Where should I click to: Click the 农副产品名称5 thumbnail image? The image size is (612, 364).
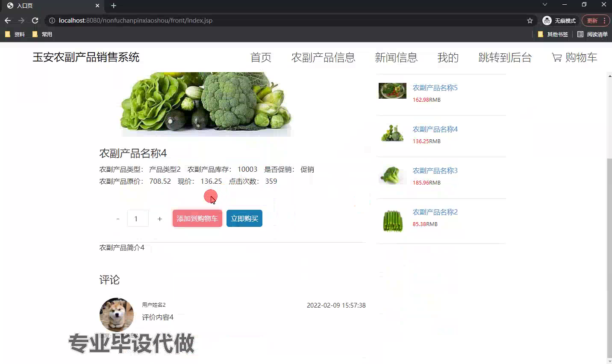point(392,91)
